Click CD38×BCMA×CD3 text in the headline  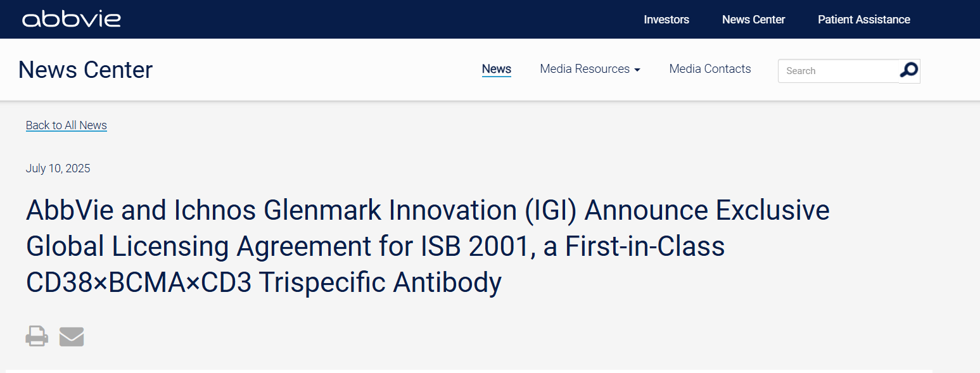click(139, 282)
